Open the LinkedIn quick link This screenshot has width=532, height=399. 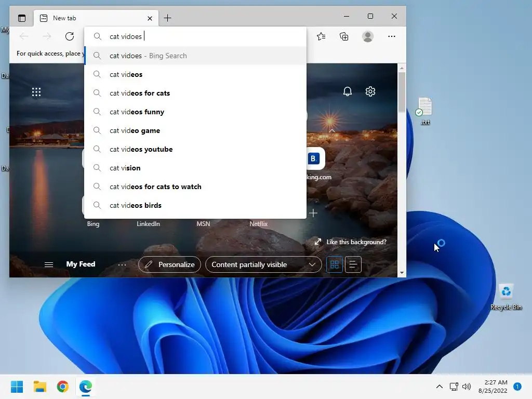pyautogui.click(x=148, y=224)
